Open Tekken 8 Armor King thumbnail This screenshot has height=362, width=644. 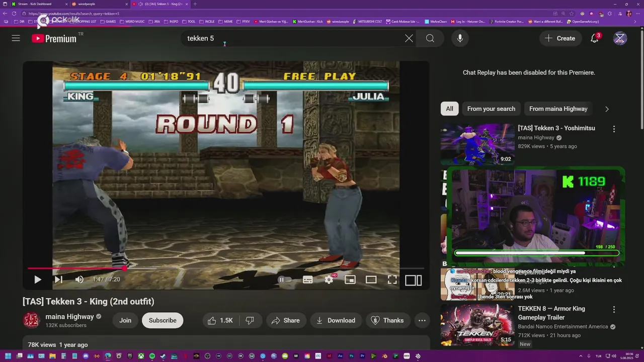[477, 325]
